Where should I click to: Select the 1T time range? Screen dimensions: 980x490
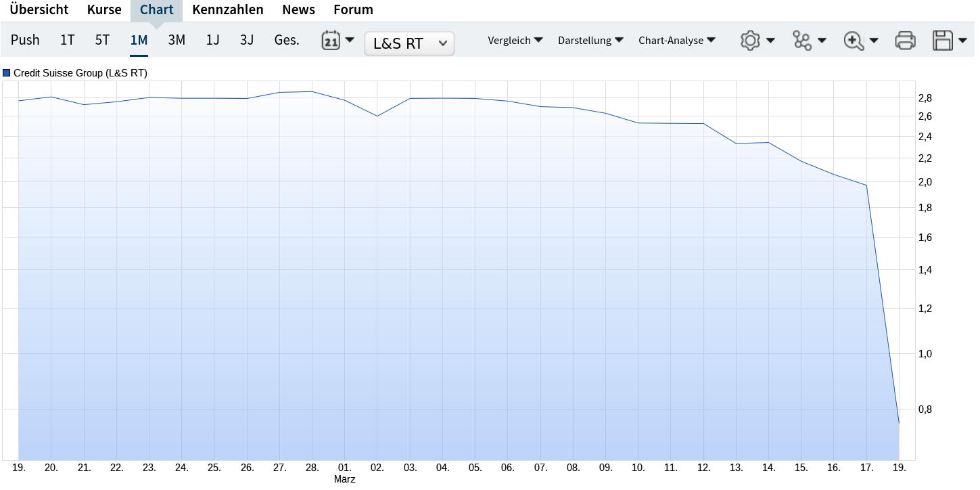click(67, 40)
